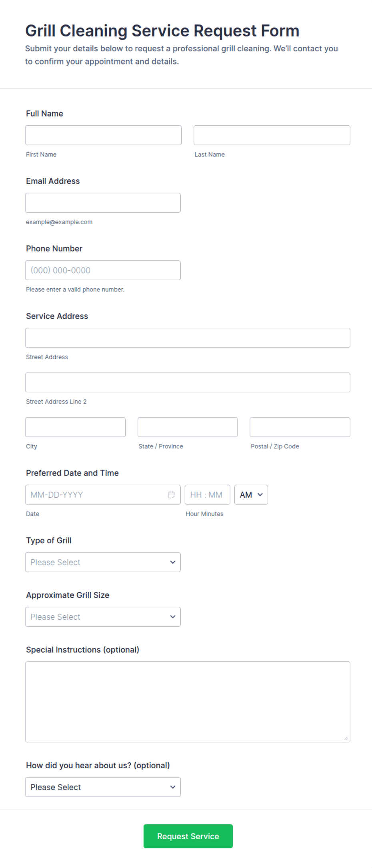The width and height of the screenshot is (372, 868).
Task: Click the Type of Grill chevron arrow
Action: (x=173, y=563)
